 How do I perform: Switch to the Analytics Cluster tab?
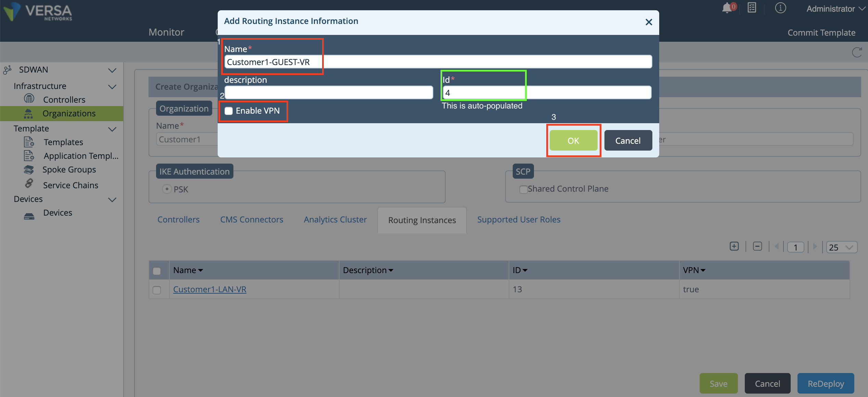coord(335,220)
